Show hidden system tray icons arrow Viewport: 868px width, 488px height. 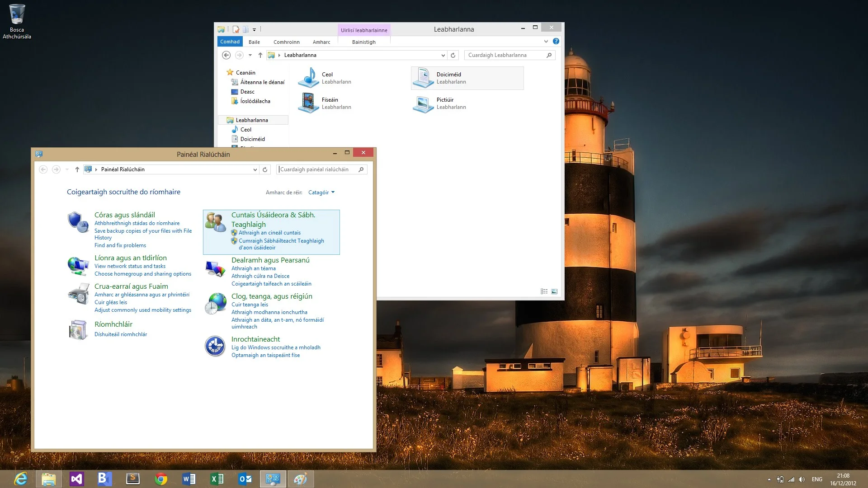click(769, 479)
